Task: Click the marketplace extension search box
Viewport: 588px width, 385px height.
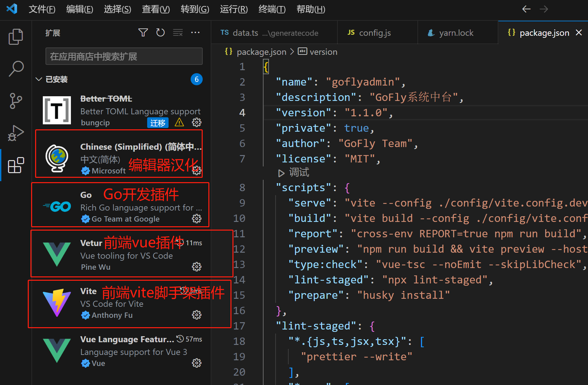Action: coord(124,56)
